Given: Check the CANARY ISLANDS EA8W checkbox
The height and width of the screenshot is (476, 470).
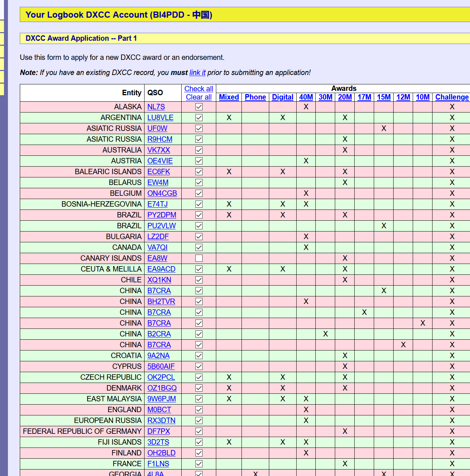Looking at the screenshot, I should 199,258.
